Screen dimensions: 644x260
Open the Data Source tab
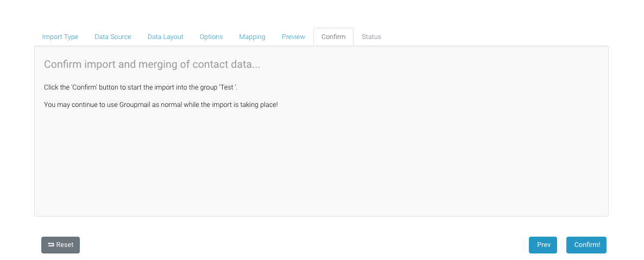113,37
